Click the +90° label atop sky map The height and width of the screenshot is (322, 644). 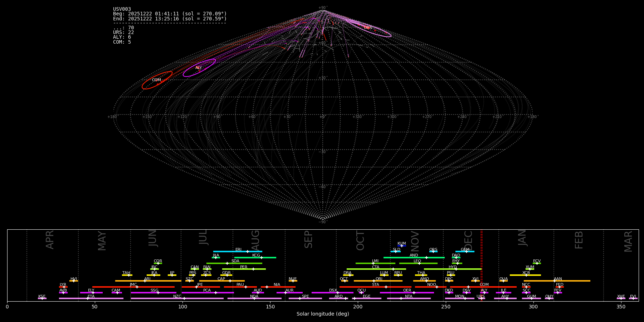(x=323, y=8)
